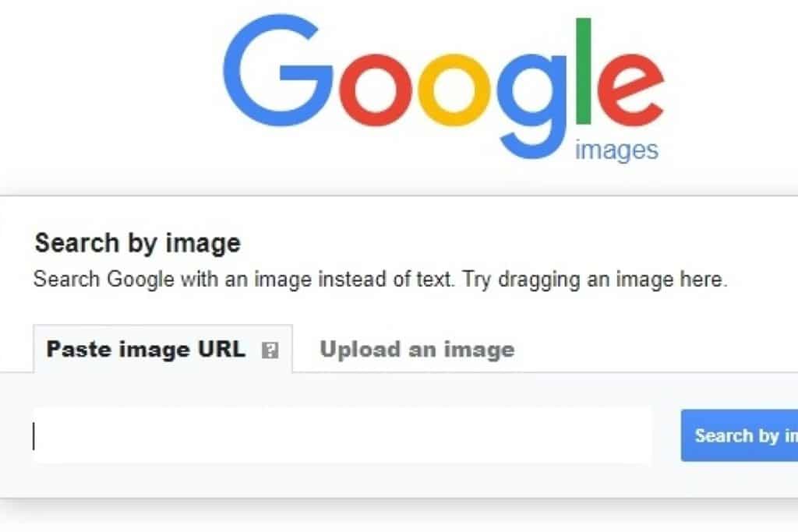This screenshot has height=532, width=798.
Task: Click 'Search Google with an image instead of text.'
Action: (x=244, y=280)
